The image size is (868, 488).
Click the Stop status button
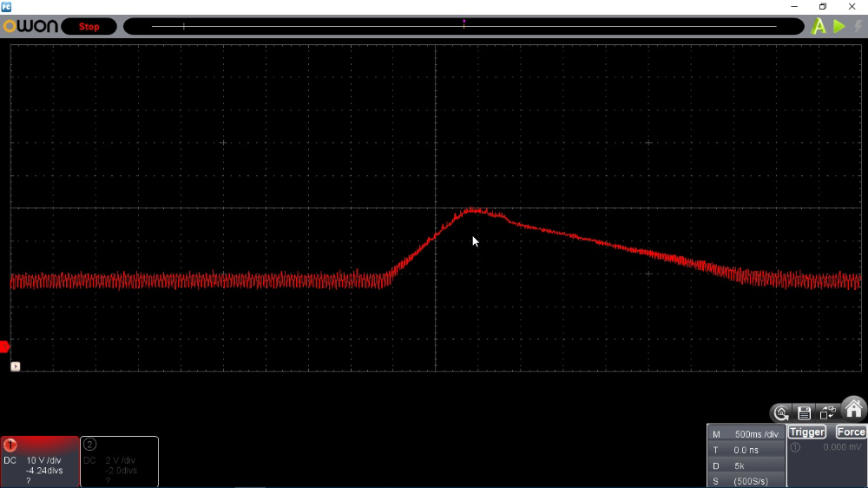(x=89, y=27)
